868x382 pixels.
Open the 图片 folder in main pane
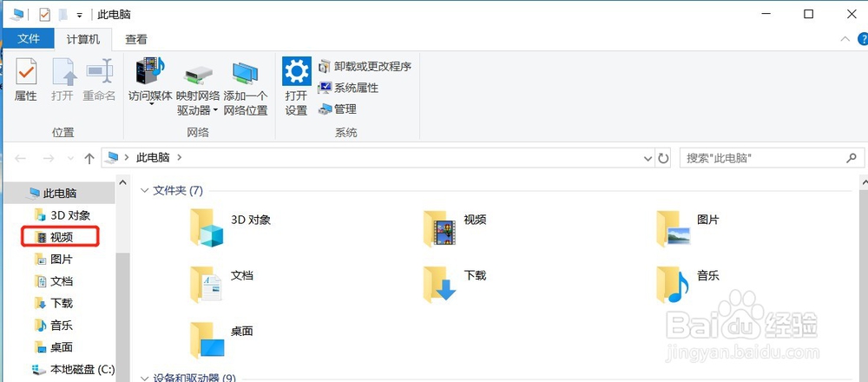688,227
